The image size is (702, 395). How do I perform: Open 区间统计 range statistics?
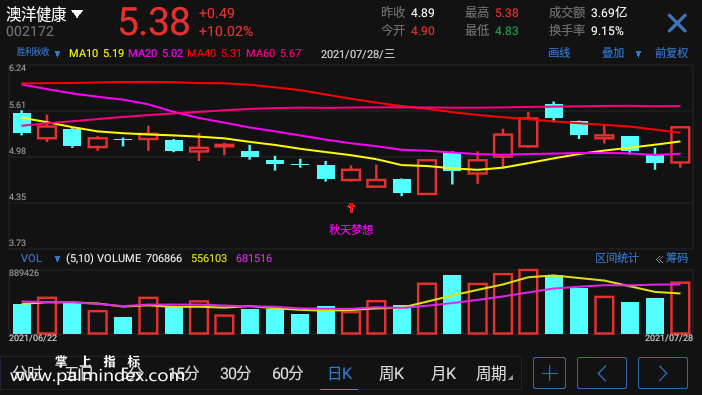pyautogui.click(x=616, y=258)
